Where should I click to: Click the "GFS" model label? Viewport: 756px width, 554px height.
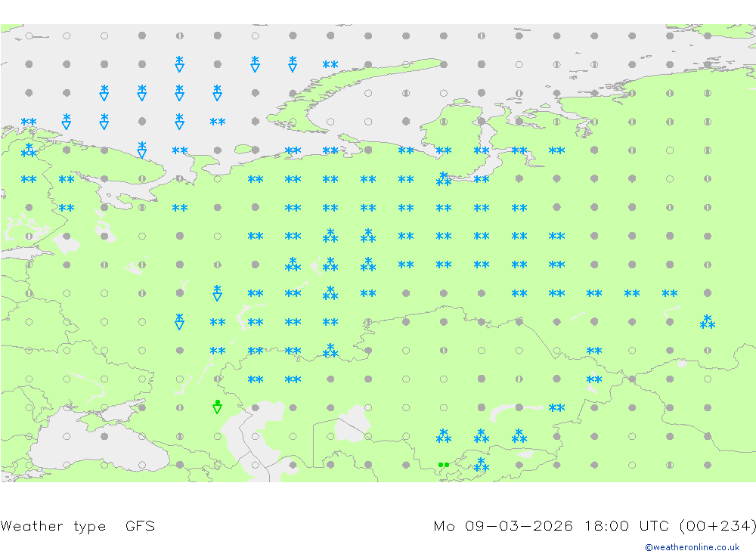(141, 525)
